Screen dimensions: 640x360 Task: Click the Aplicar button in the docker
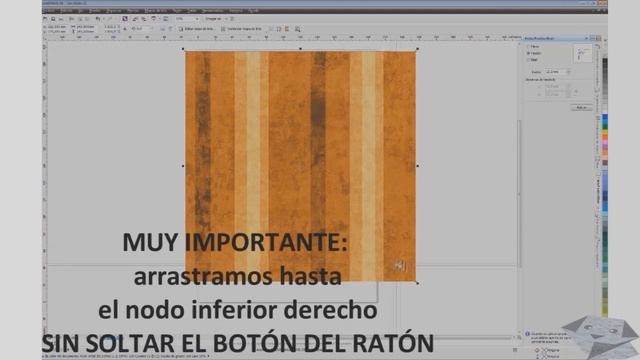pos(581,108)
